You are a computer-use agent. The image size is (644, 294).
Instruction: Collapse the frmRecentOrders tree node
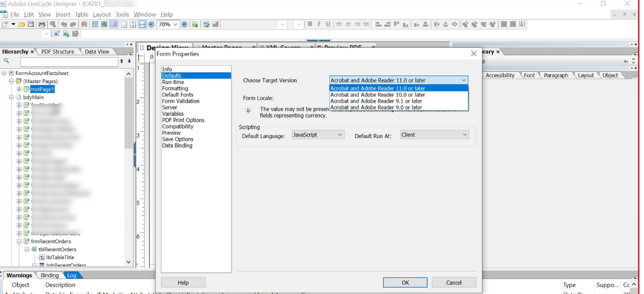(19, 242)
